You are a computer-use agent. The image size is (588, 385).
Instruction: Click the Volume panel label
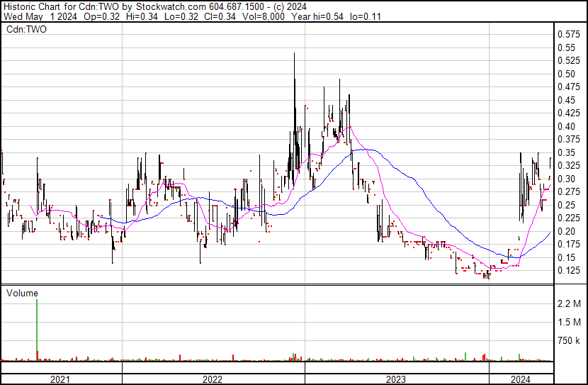click(x=22, y=292)
